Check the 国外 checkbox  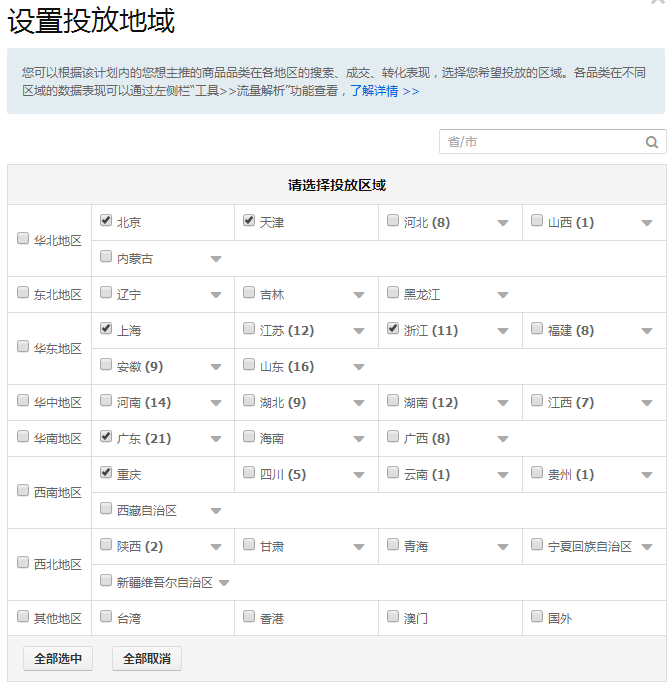537,617
